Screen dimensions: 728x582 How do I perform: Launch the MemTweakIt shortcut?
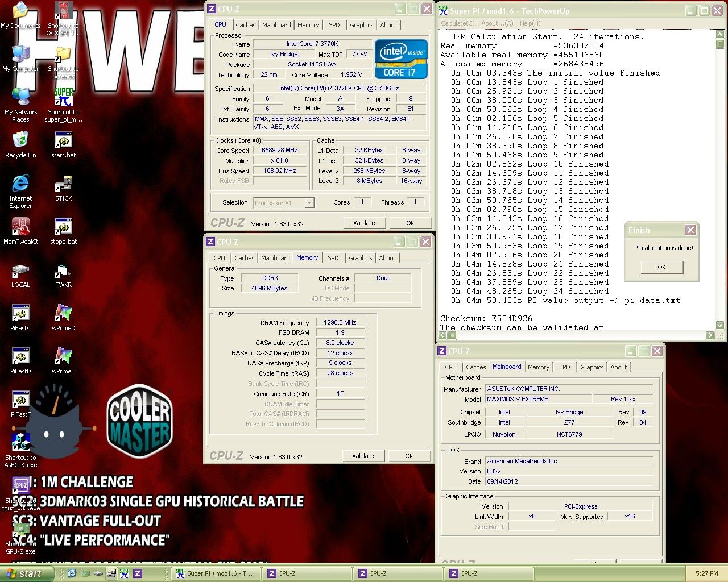click(20, 231)
